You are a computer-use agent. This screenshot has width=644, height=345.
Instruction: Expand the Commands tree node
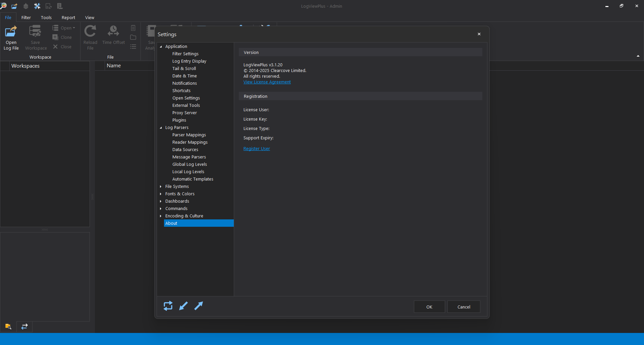pyautogui.click(x=161, y=209)
